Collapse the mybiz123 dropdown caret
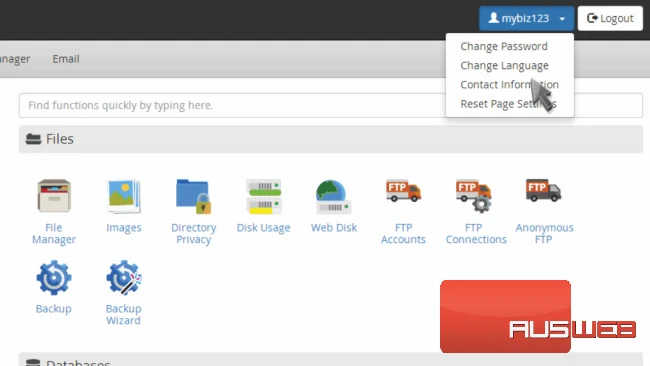This screenshot has height=366, width=650. click(562, 19)
